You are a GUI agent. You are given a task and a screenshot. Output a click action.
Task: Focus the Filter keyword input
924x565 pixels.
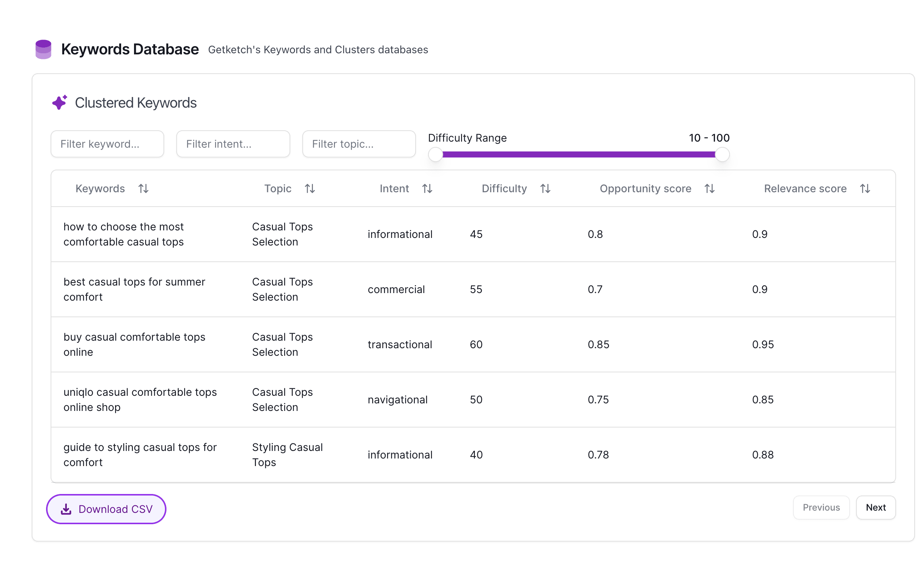(107, 144)
